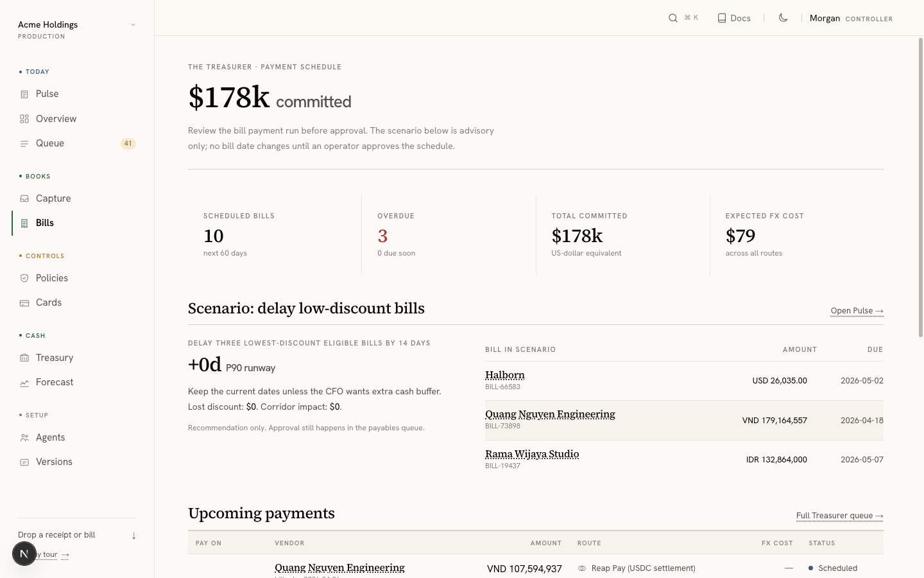Click the Scheduled status label
This screenshot has height=578, width=924.
pyautogui.click(x=837, y=568)
